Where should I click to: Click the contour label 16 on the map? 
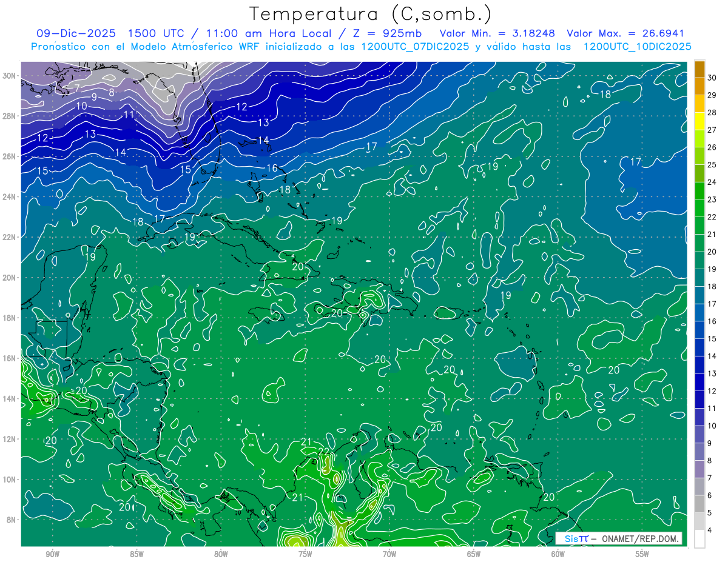pos(272,168)
